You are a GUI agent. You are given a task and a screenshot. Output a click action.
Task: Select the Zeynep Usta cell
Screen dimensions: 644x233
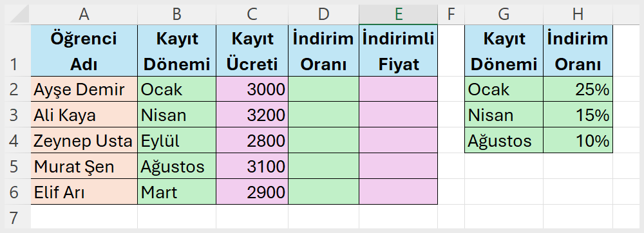[x=84, y=140]
